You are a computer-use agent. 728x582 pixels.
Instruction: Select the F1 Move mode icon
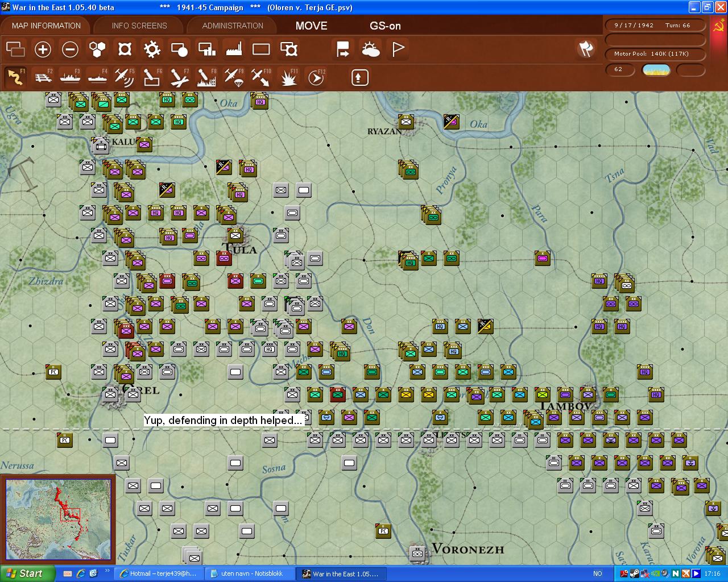tap(15, 77)
